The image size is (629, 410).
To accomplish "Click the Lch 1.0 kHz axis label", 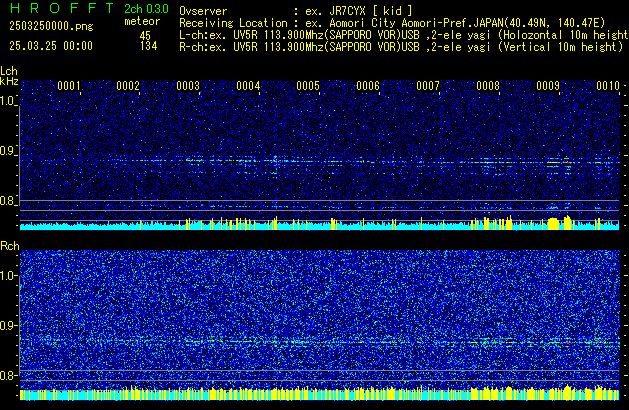I will pyautogui.click(x=8, y=101).
